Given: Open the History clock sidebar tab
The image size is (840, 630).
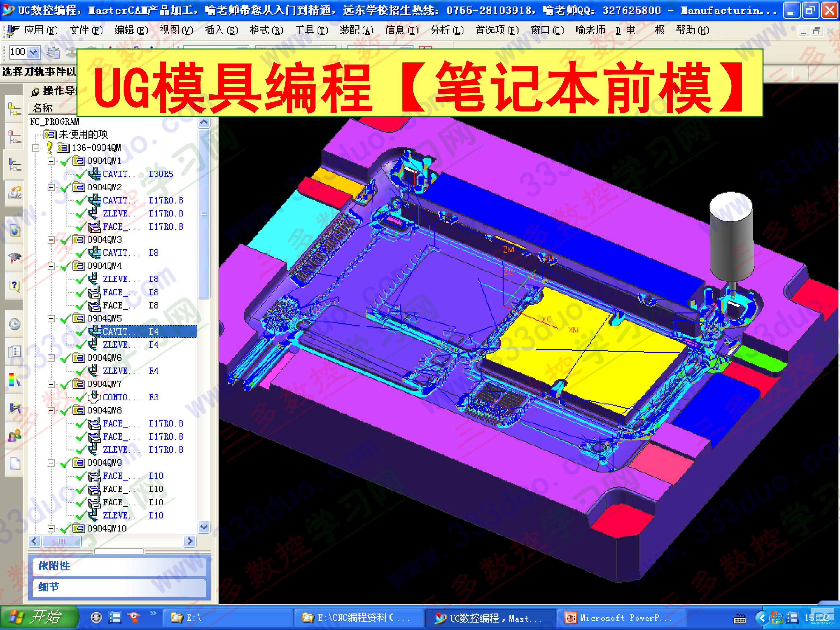Looking at the screenshot, I should [x=15, y=324].
